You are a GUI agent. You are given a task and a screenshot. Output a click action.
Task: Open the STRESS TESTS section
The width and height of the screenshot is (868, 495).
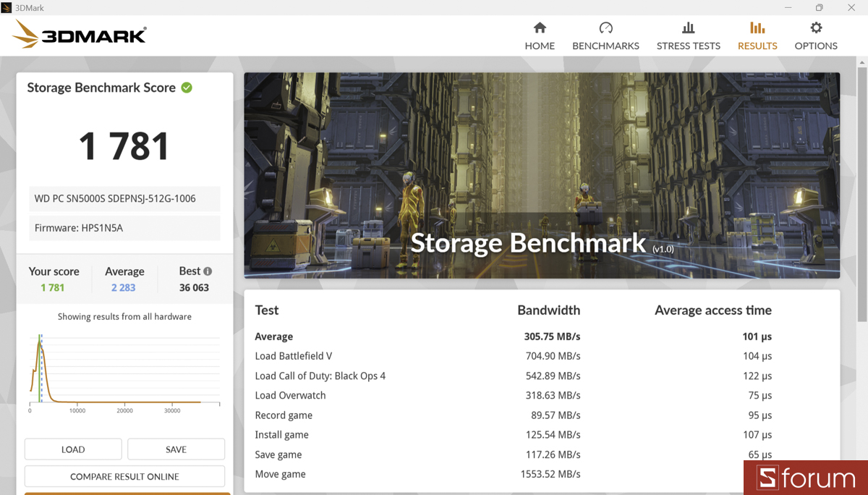pyautogui.click(x=688, y=46)
